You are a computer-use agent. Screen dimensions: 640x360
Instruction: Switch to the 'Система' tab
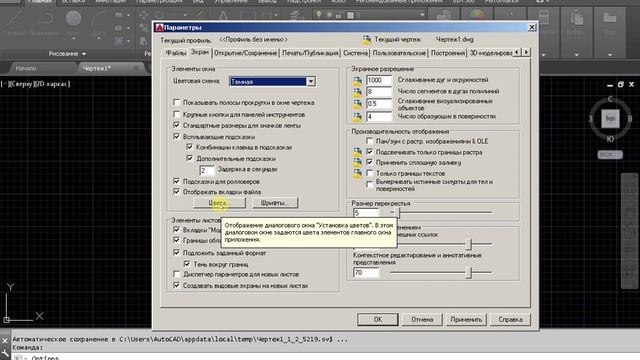click(355, 53)
